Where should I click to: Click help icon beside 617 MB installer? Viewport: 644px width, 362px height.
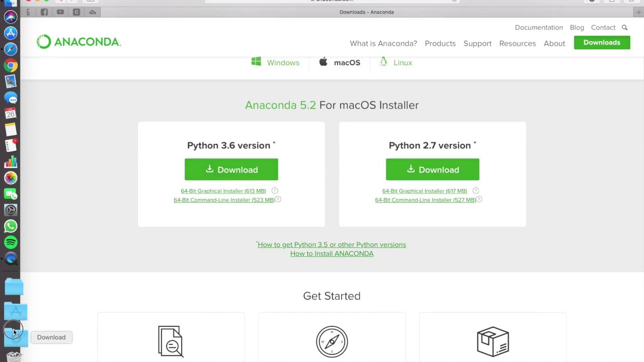point(475,191)
